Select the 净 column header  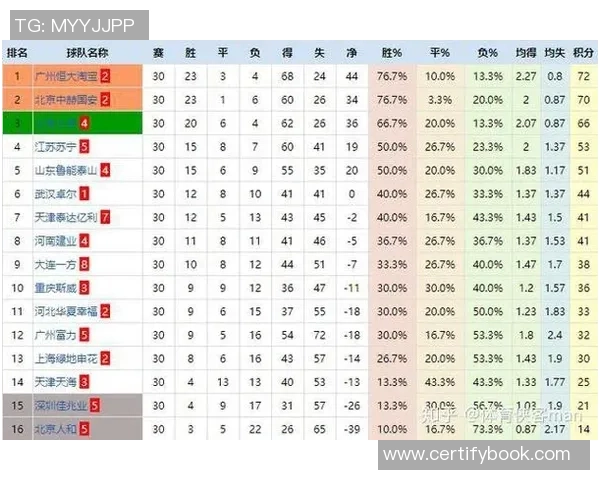[351, 52]
